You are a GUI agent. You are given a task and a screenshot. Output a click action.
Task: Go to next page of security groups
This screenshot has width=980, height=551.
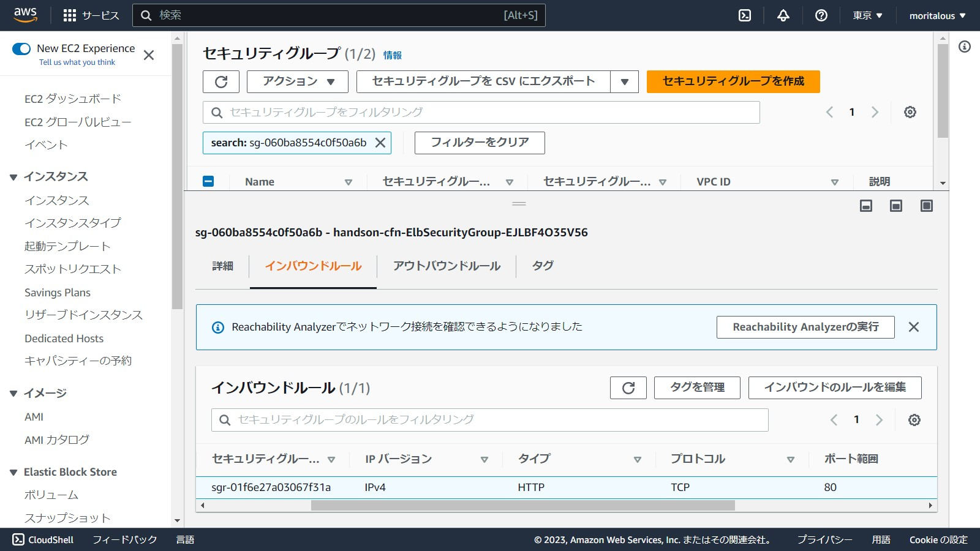click(875, 112)
